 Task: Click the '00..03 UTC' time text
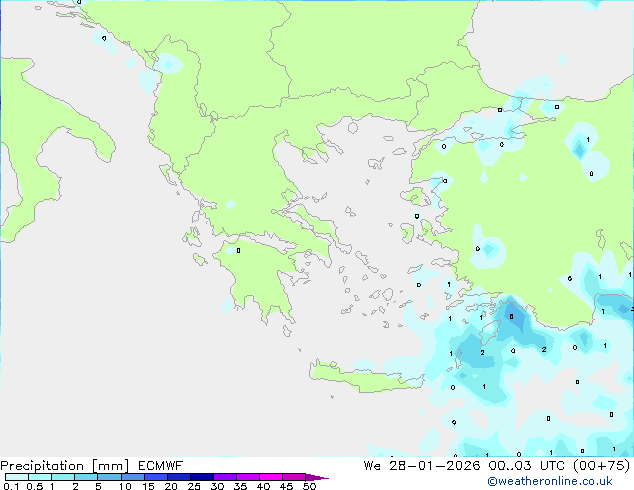pos(526,466)
